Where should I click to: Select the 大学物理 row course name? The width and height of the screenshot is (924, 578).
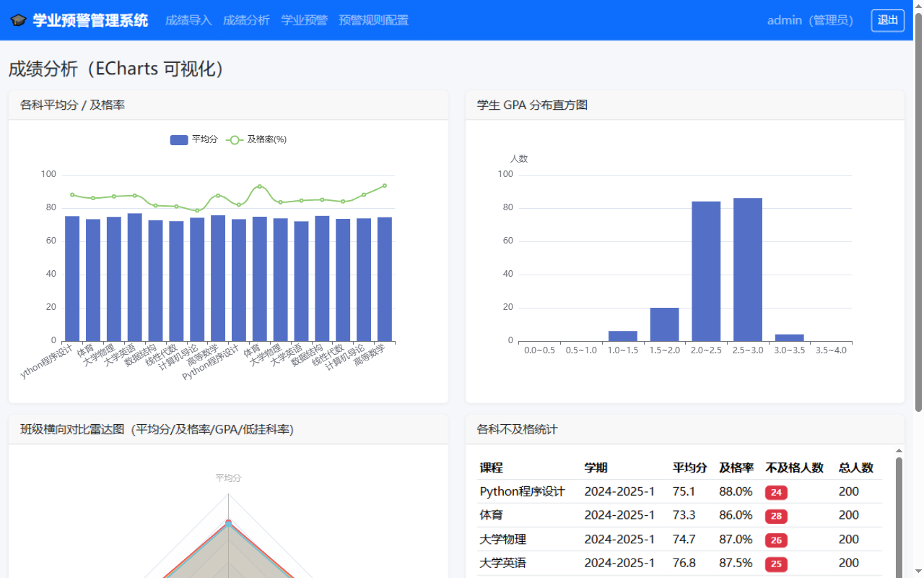(503, 539)
